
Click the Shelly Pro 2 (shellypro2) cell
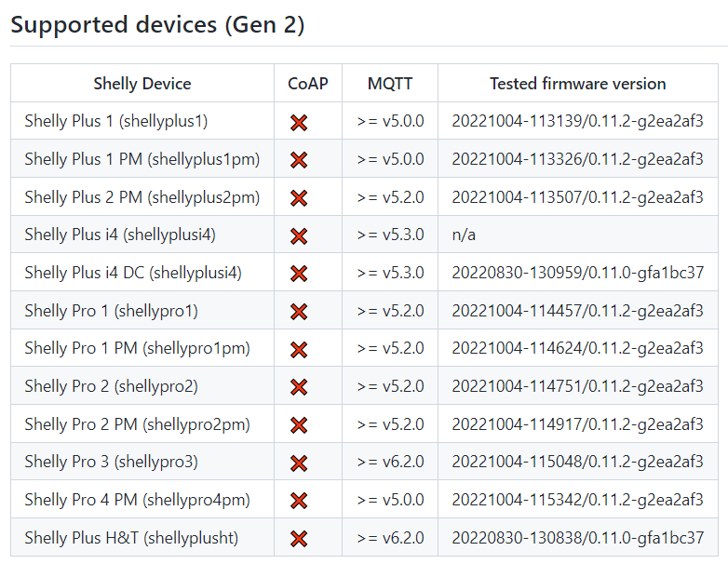(x=111, y=386)
